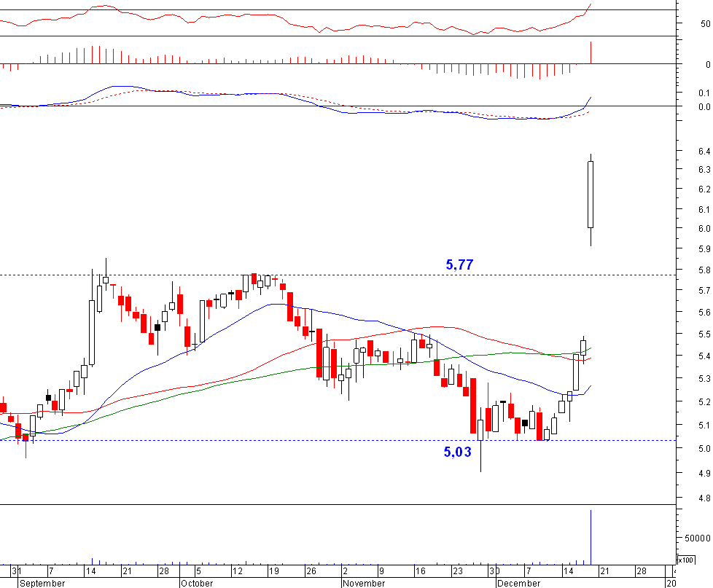Pick the 5.2 price axis label

point(704,402)
